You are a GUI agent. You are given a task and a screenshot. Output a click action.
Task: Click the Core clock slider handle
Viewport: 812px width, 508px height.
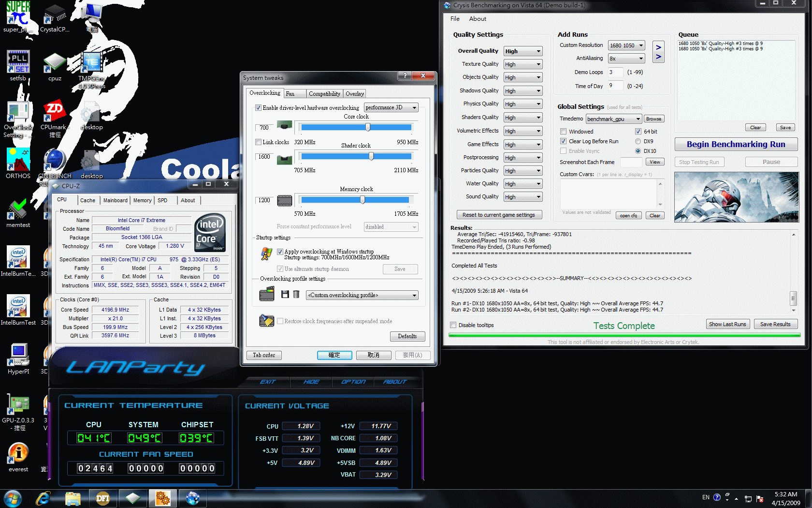(368, 127)
